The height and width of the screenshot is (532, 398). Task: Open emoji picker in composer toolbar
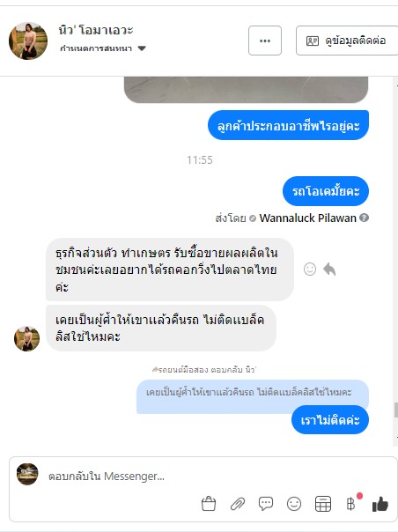pos(294,504)
